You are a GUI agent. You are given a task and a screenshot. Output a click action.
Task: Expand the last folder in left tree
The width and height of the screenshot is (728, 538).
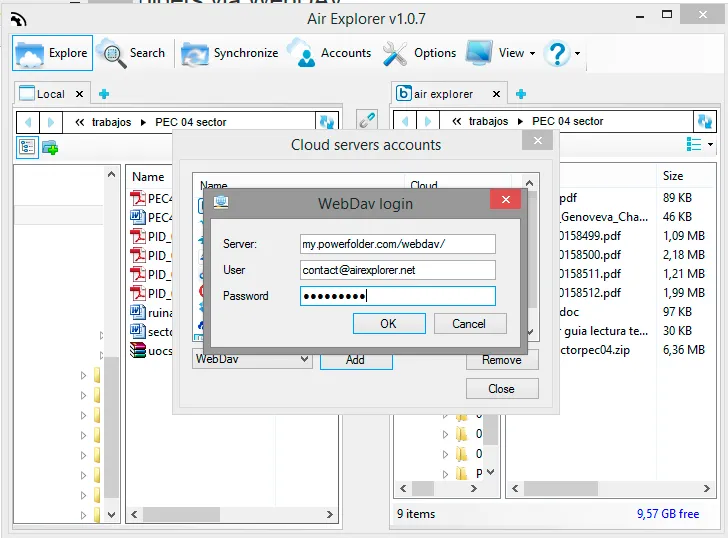84,515
